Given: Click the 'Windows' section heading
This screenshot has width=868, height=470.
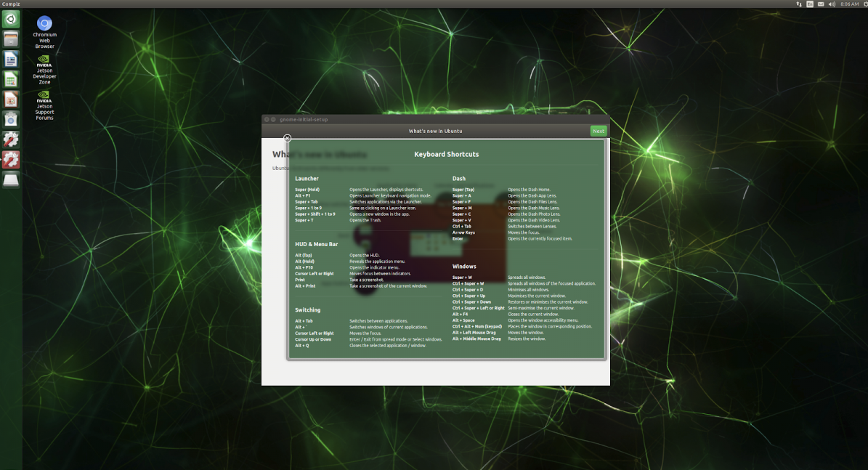Looking at the screenshot, I should coord(464,267).
